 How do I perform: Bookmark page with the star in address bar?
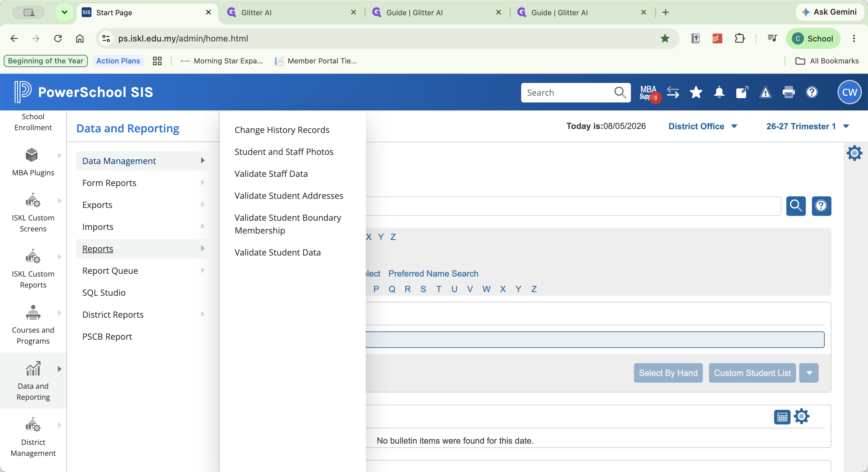(665, 38)
